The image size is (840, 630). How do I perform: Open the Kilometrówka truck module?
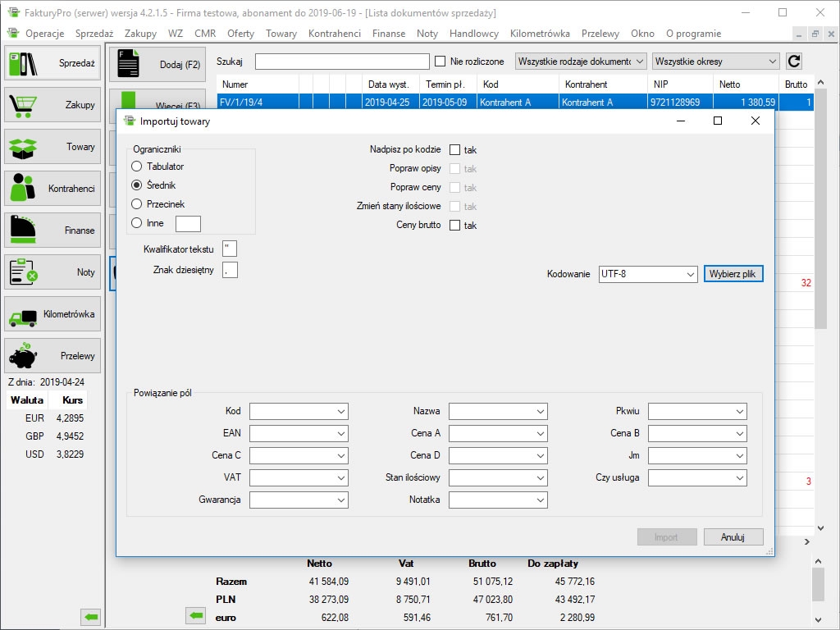click(52, 314)
